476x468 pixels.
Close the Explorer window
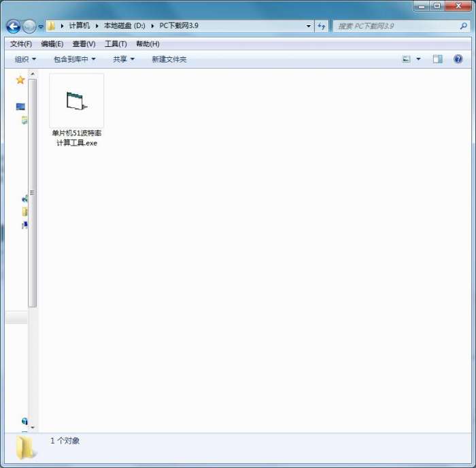tap(458, 6)
